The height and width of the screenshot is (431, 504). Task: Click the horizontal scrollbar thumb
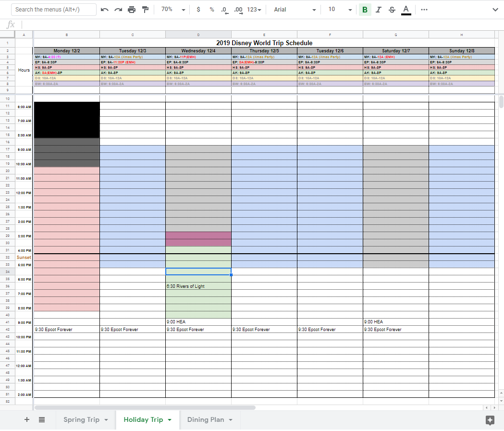[x=145, y=407]
